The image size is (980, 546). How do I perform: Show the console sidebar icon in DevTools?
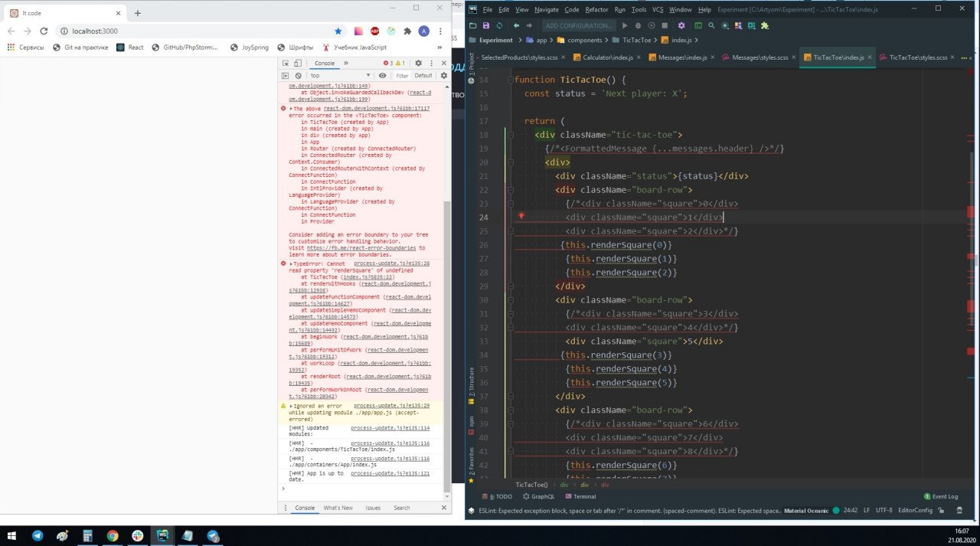286,76
